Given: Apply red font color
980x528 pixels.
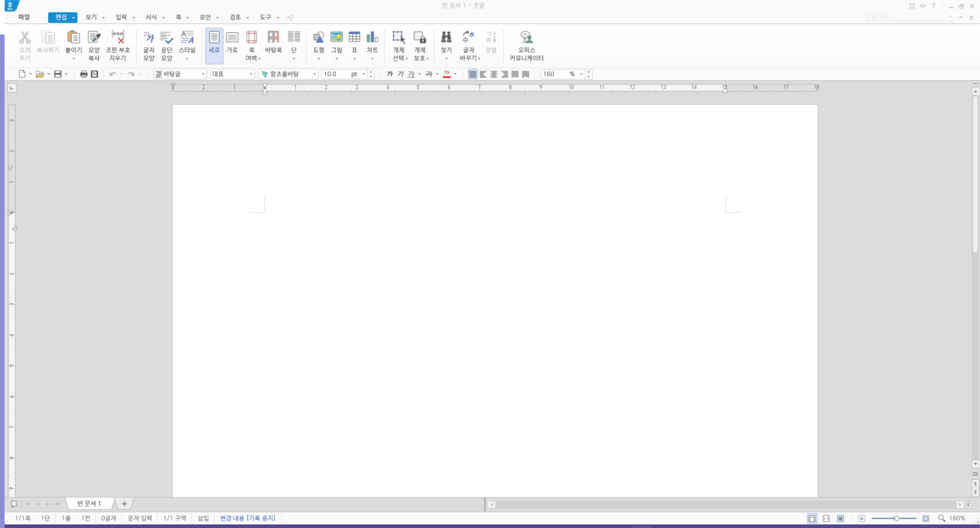Looking at the screenshot, I should click(447, 74).
